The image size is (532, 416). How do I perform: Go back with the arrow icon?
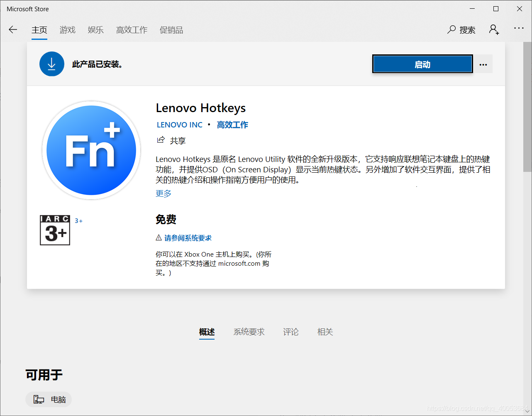(13, 29)
